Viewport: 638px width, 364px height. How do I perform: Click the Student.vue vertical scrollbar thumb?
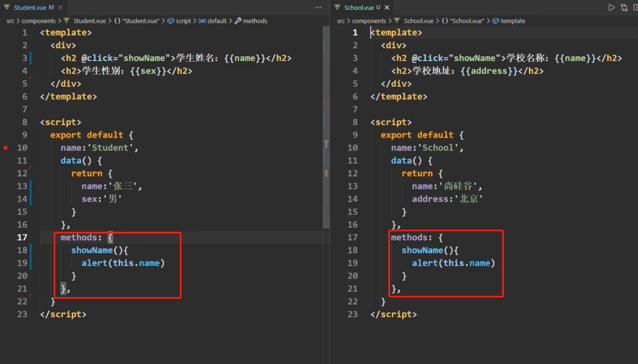(326, 128)
